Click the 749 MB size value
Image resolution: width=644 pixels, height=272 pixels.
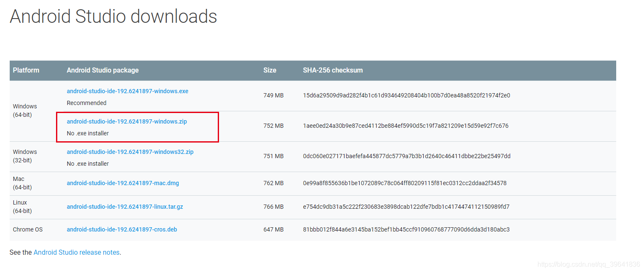[273, 95]
